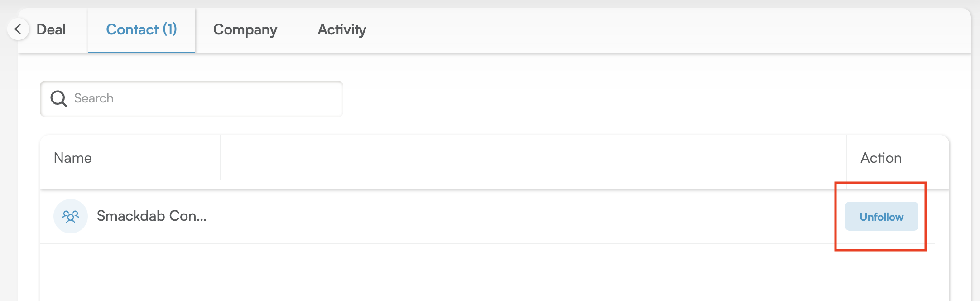This screenshot has width=980, height=301.
Task: Sort by the Name column header
Action: (x=73, y=158)
